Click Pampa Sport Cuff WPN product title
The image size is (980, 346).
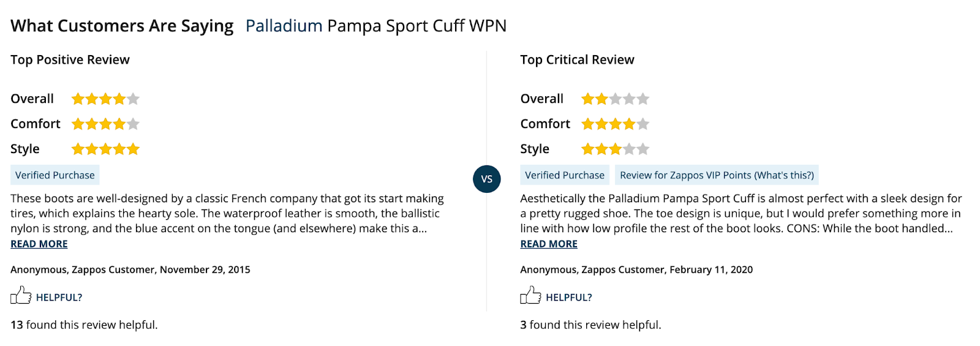click(x=417, y=26)
